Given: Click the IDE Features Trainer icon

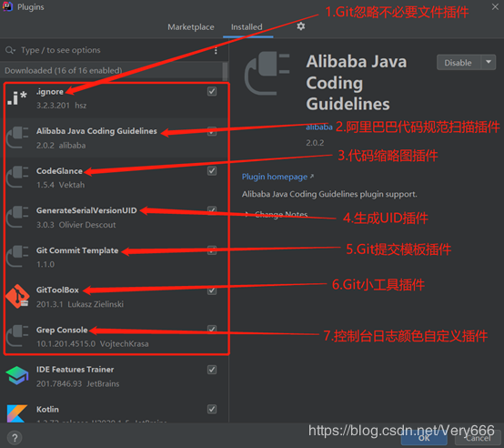Looking at the screenshot, I should [x=17, y=376].
